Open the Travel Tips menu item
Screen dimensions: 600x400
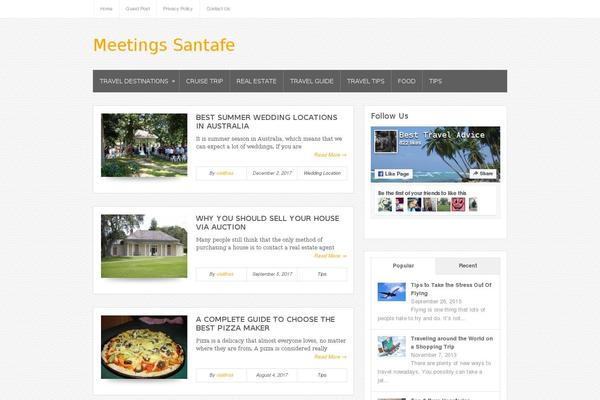point(365,81)
